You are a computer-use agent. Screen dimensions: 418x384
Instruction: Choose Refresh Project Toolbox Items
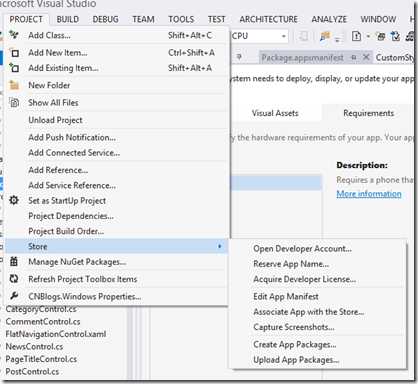click(117, 279)
